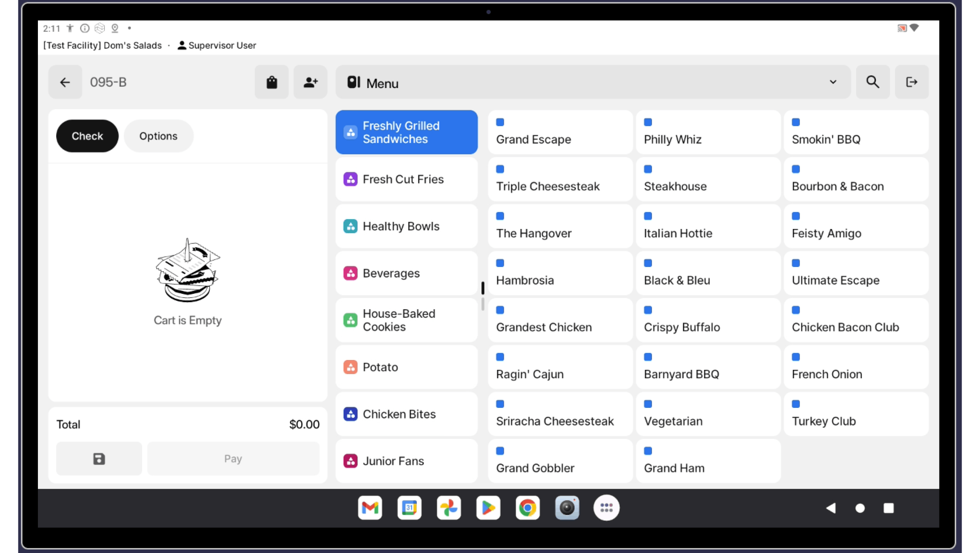
Task: Click the exit/logout icon at top right
Action: (x=911, y=82)
